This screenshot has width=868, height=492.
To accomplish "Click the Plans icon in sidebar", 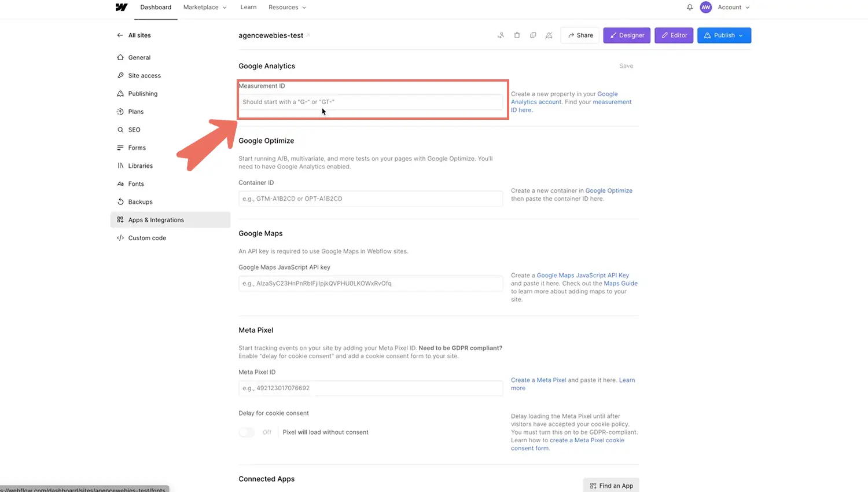I will coord(120,111).
